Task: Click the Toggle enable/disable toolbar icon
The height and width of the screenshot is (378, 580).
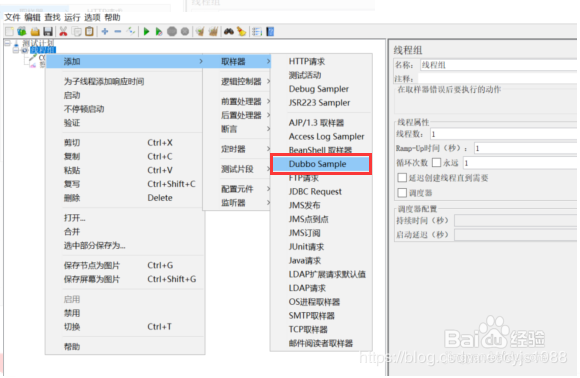Action: pyautogui.click(x=131, y=32)
